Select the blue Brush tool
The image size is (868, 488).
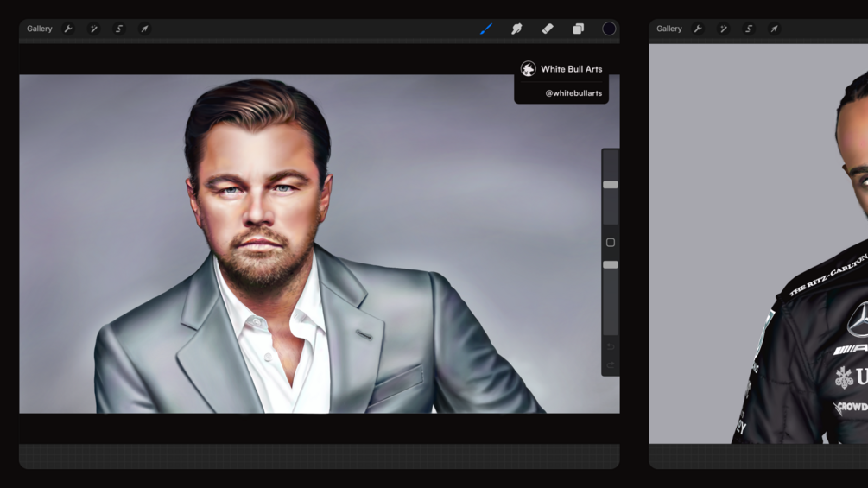click(x=486, y=29)
